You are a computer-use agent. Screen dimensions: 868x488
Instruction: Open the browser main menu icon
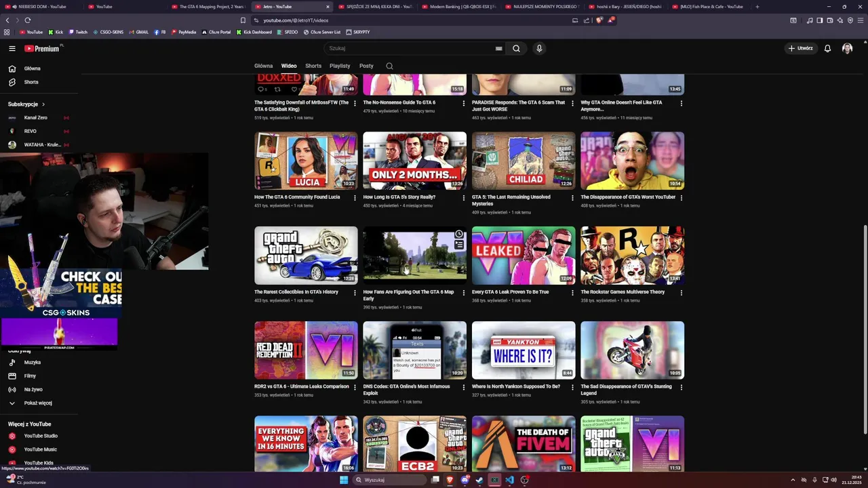coord(861,20)
